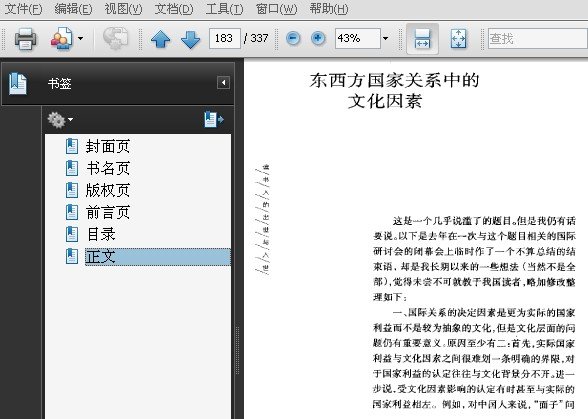Viewport: 588px width, 419px height.
Task: Open the collaborate/share people icon
Action: pyautogui.click(x=62, y=38)
